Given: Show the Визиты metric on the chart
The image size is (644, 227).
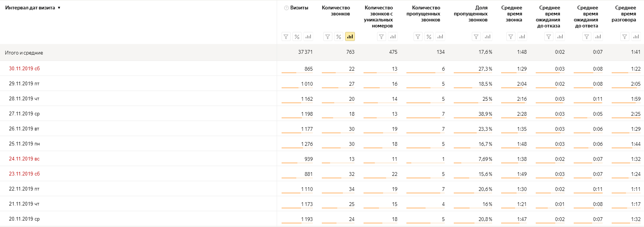Looking at the screenshot, I should click(308, 36).
